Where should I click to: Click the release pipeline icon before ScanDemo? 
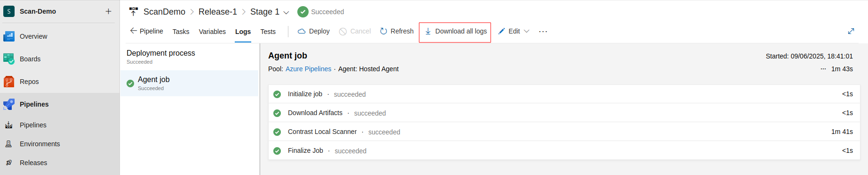(x=134, y=11)
